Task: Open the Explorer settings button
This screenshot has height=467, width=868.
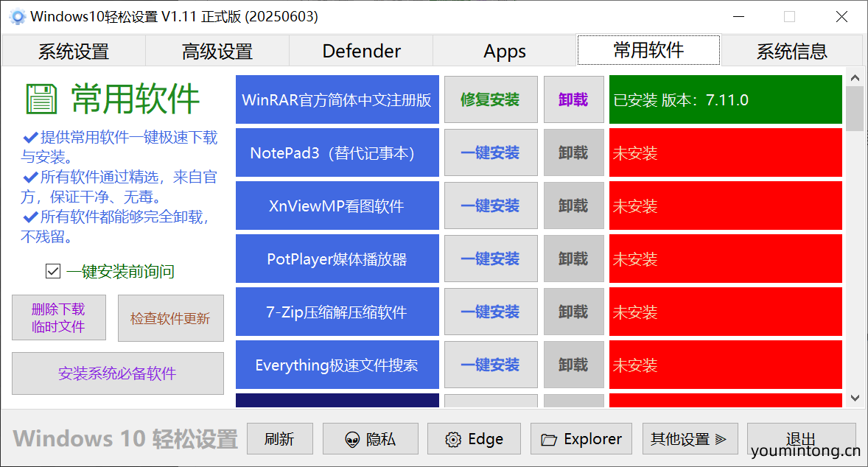Action: pyautogui.click(x=581, y=439)
